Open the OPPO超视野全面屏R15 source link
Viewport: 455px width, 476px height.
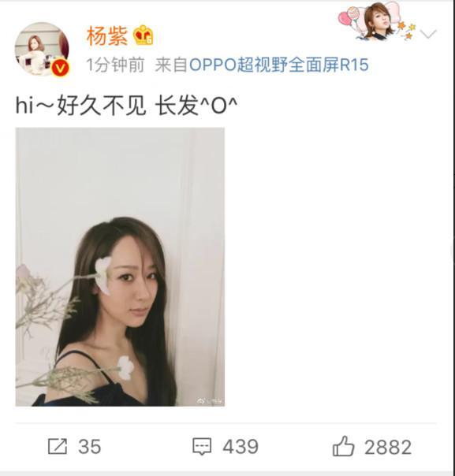point(279,65)
